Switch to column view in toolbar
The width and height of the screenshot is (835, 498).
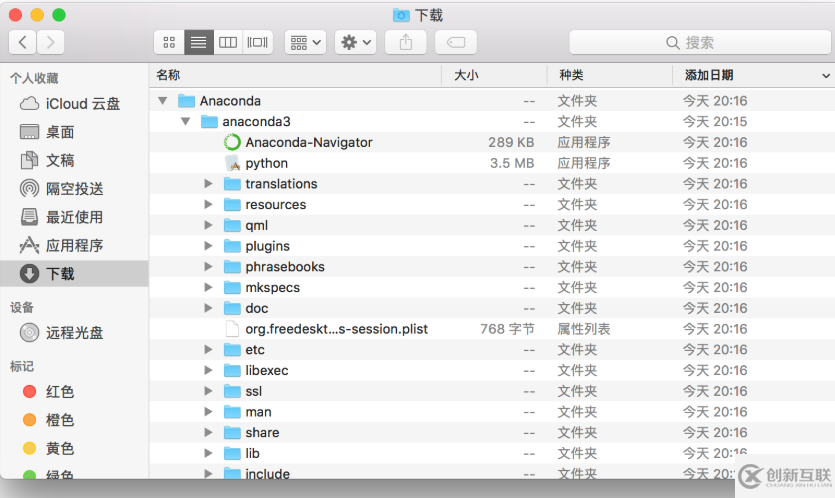click(228, 42)
